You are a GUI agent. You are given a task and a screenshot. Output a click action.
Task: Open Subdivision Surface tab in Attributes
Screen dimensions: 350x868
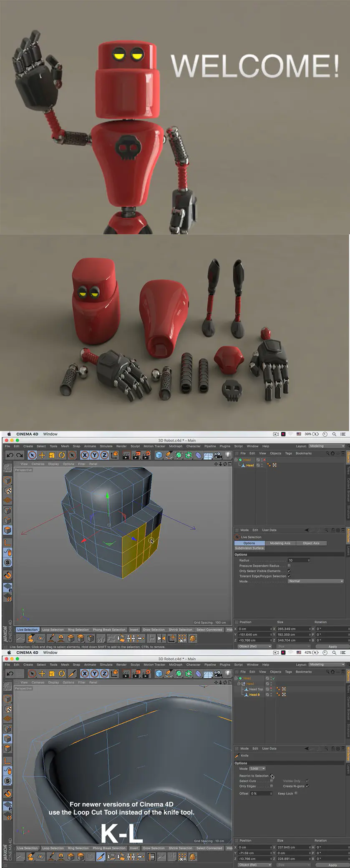249,548
